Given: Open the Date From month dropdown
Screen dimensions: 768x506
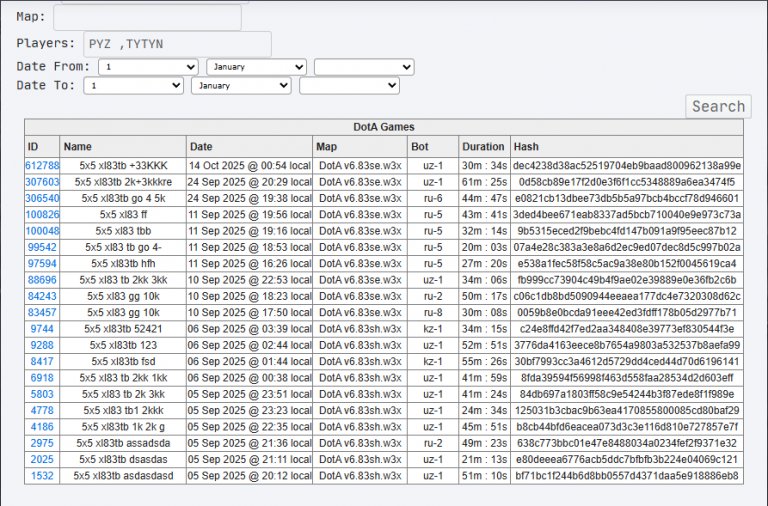Looking at the screenshot, I should [256, 67].
